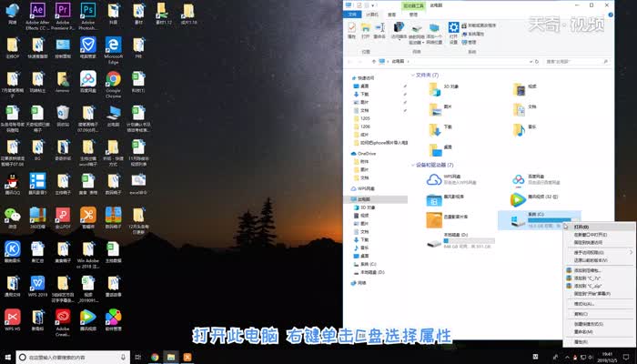
Task: Open Adobe Photoshop desktop shortcut
Action: (x=87, y=16)
